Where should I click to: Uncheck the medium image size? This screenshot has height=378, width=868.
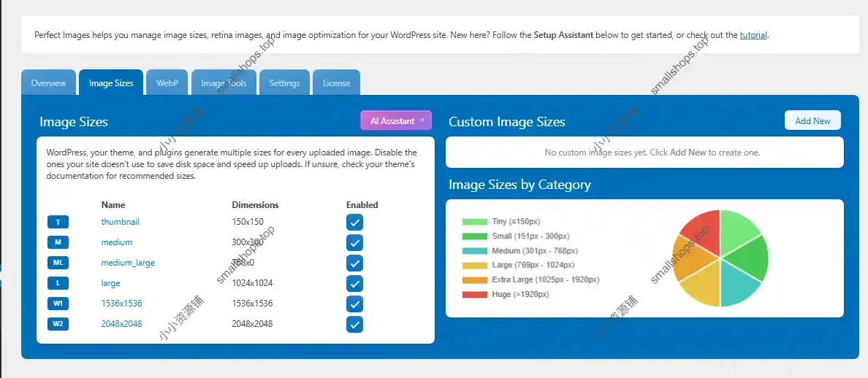(x=355, y=242)
